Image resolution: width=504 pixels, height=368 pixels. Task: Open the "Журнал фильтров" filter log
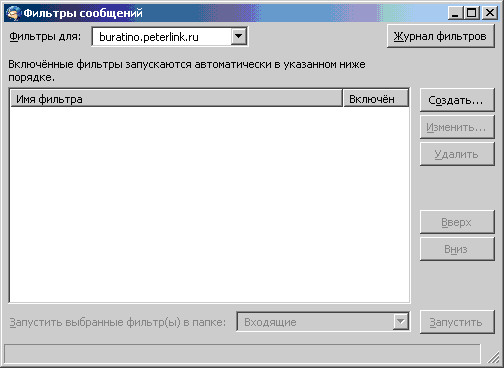(440, 36)
